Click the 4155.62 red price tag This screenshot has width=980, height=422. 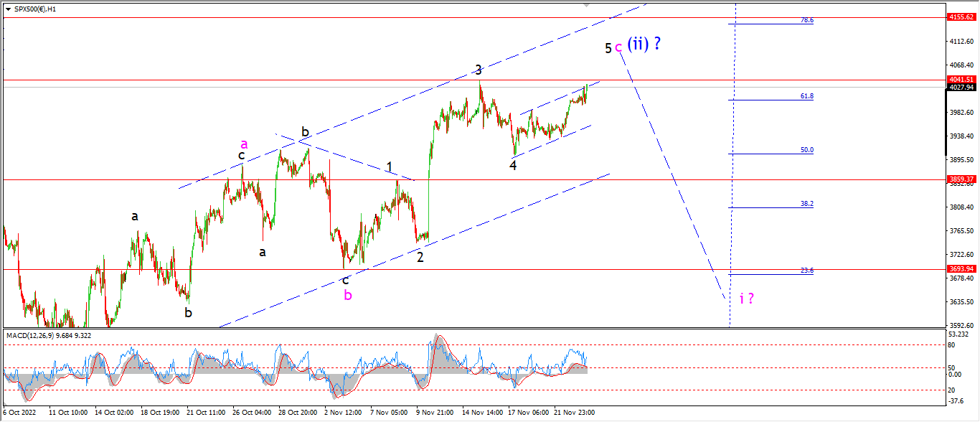pos(961,17)
